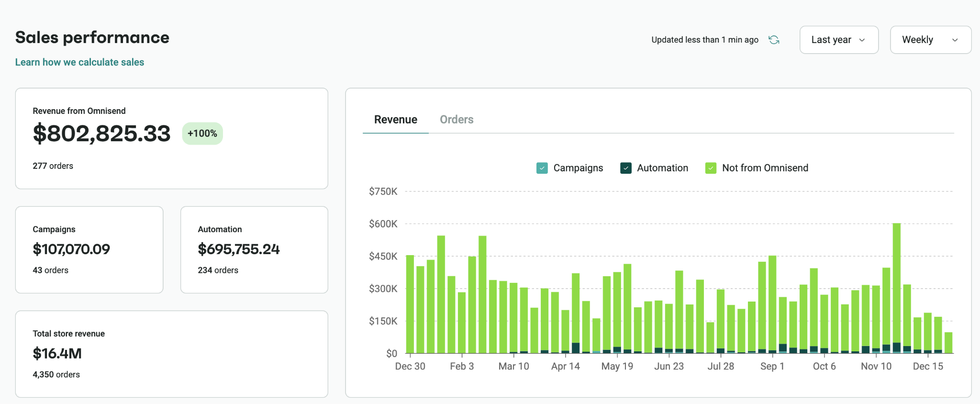Click the Total store revenue label
980x404 pixels.
[68, 334]
